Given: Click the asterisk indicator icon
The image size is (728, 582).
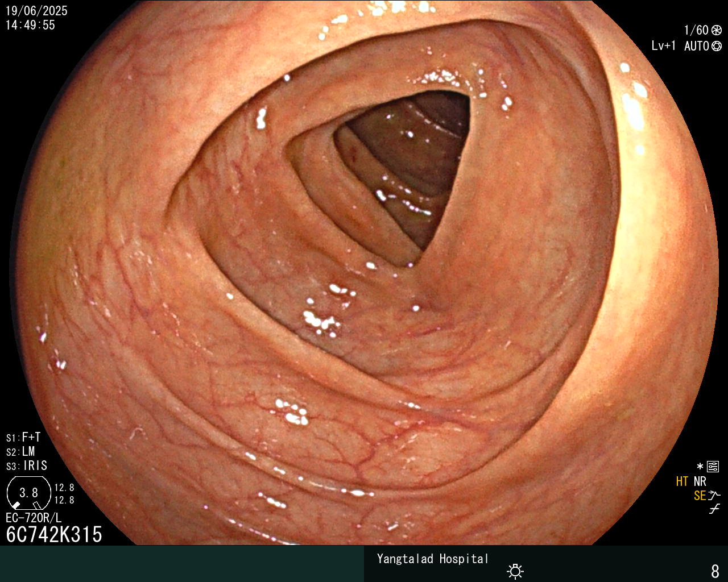Looking at the screenshot, I should (700, 467).
